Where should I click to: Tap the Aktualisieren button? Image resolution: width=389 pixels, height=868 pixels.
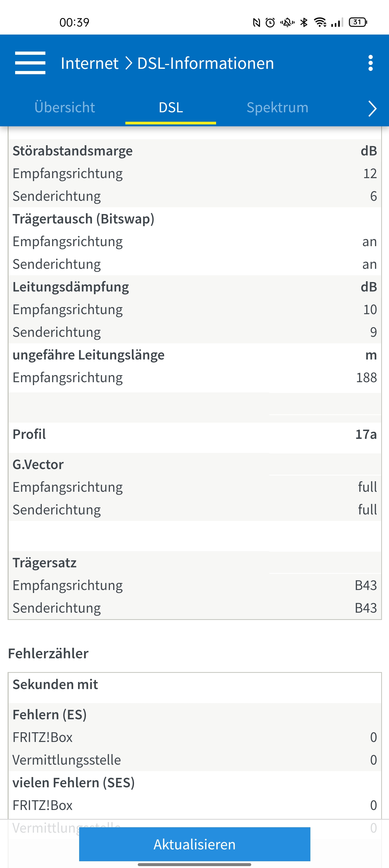tap(195, 844)
